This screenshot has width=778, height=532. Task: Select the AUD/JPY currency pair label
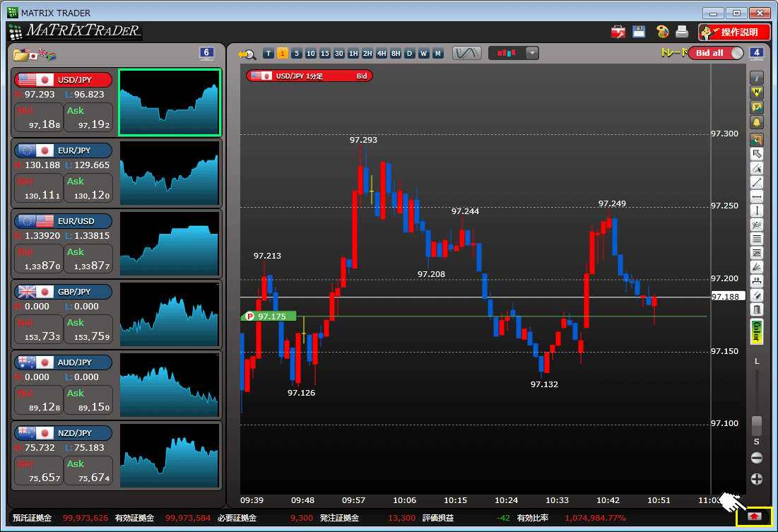tap(63, 362)
